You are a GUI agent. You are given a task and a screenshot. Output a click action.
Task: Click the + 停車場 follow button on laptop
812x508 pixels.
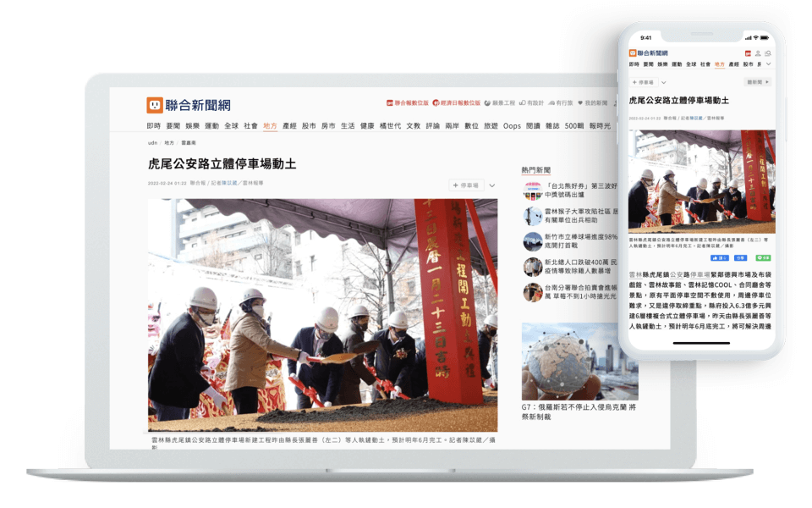point(466,185)
